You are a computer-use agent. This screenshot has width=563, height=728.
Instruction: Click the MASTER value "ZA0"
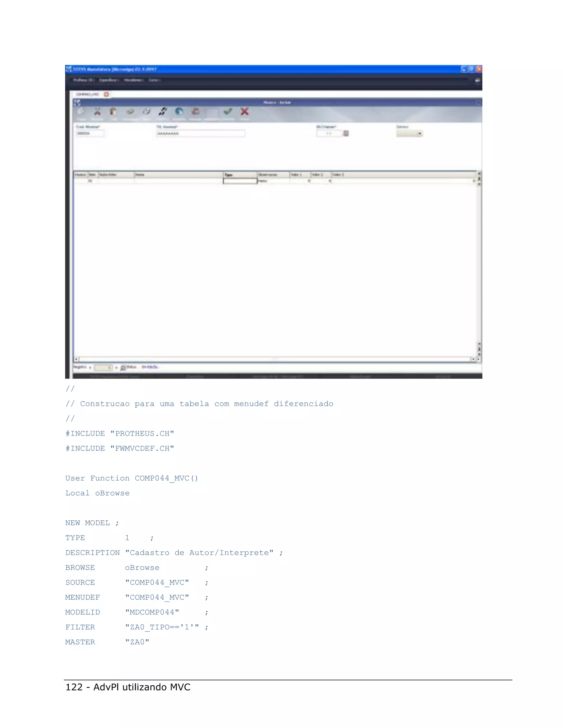[137, 642]
